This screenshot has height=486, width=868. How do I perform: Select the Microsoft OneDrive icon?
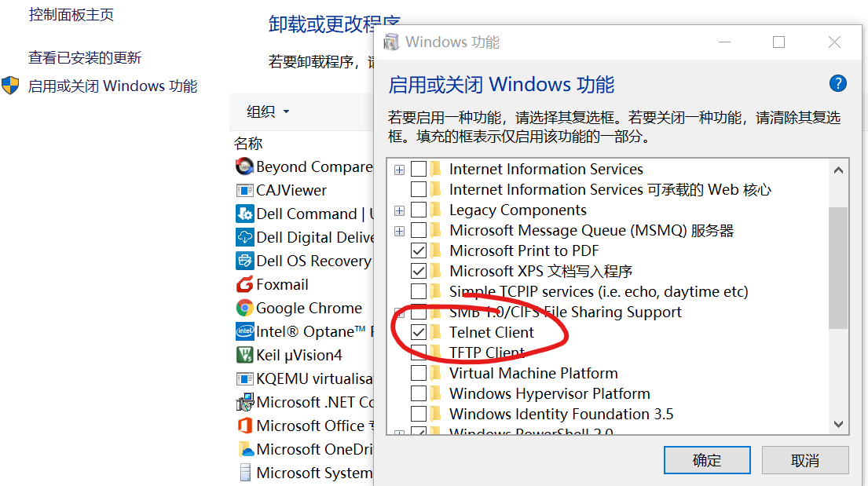tap(244, 449)
